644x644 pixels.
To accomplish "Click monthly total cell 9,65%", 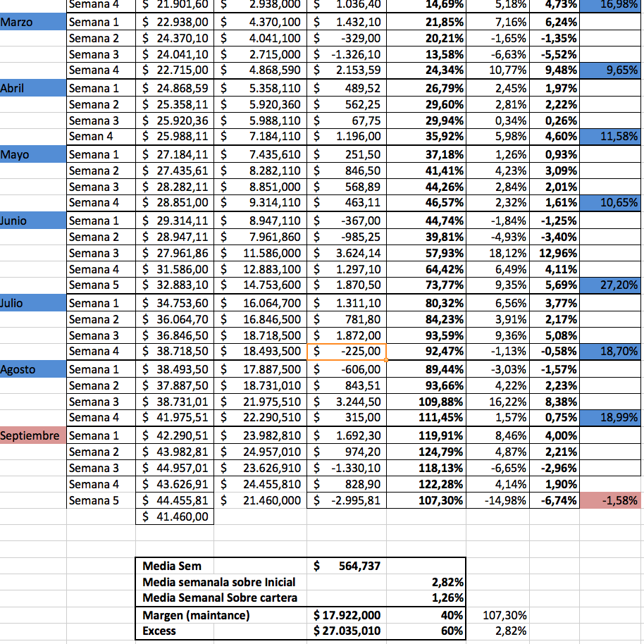I will (610, 70).
